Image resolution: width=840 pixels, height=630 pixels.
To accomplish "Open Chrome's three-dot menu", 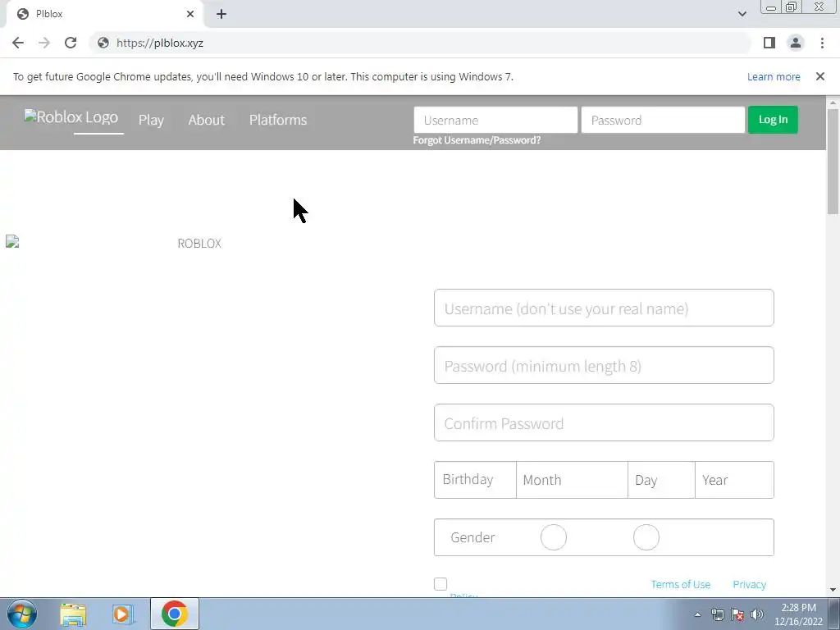I will pyautogui.click(x=822, y=43).
